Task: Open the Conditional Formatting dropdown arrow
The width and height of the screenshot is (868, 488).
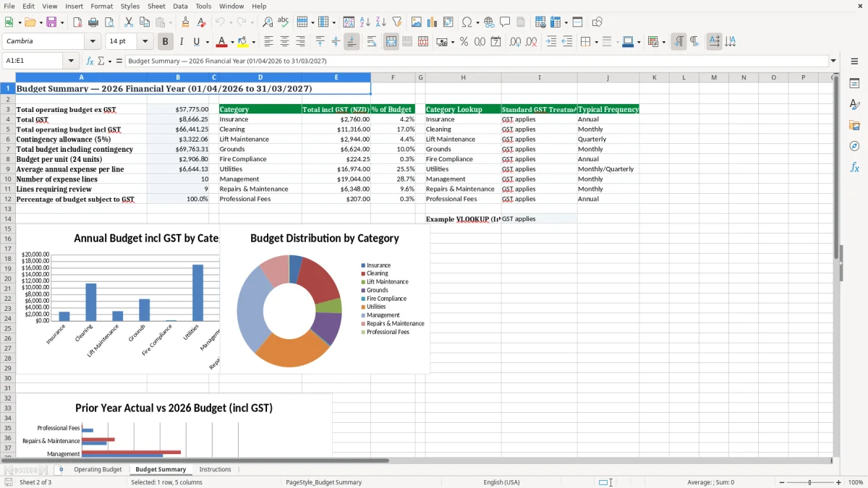Action: click(x=663, y=42)
